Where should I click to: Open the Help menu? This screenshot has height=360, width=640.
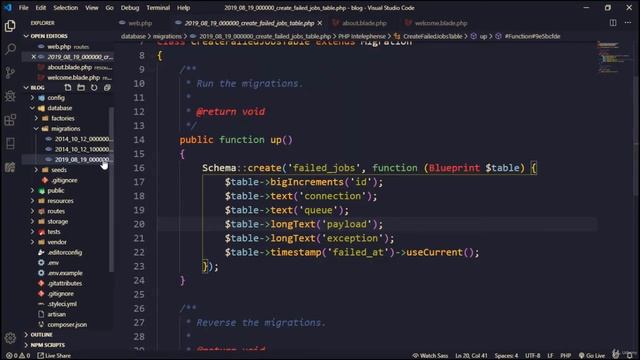coord(183,8)
